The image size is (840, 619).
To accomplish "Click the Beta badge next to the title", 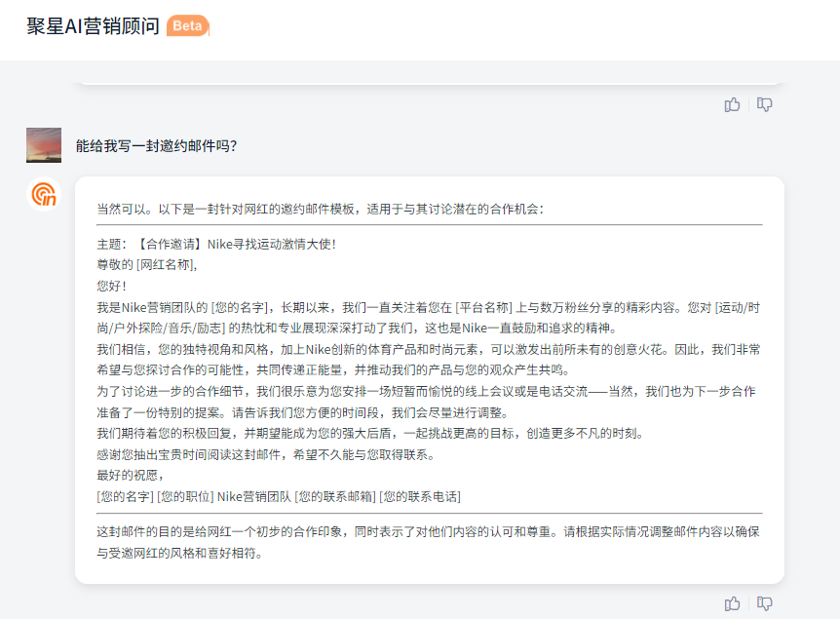I will [x=187, y=25].
